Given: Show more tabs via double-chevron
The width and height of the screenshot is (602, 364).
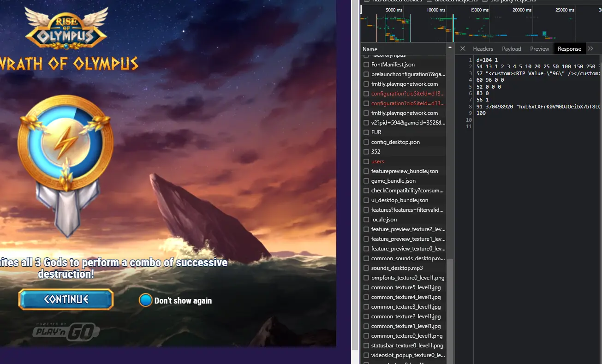Looking at the screenshot, I should 590,48.
